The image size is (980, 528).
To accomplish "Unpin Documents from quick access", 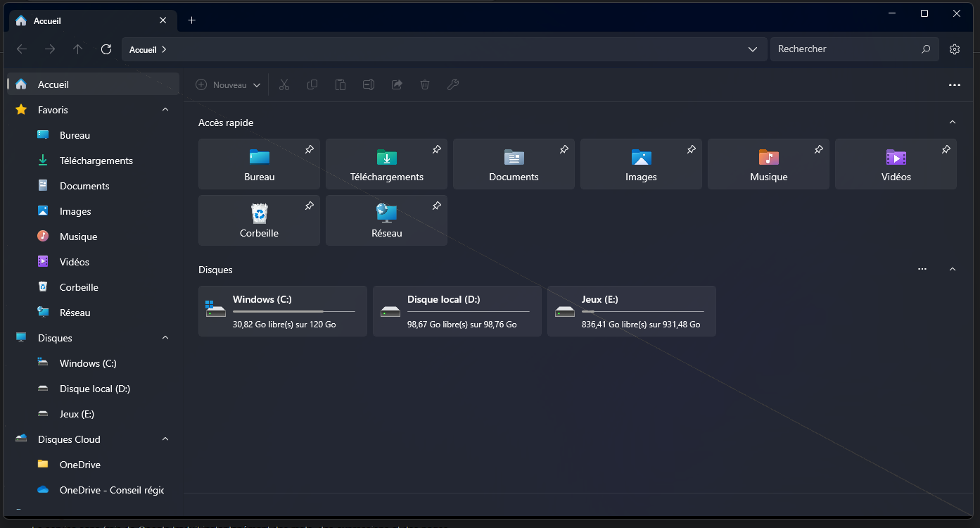I will tap(564, 149).
